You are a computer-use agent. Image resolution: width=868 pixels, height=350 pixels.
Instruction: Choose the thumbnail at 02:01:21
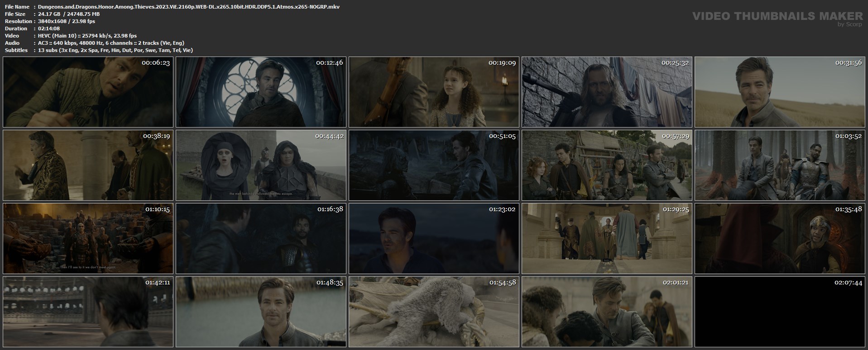[607, 312]
